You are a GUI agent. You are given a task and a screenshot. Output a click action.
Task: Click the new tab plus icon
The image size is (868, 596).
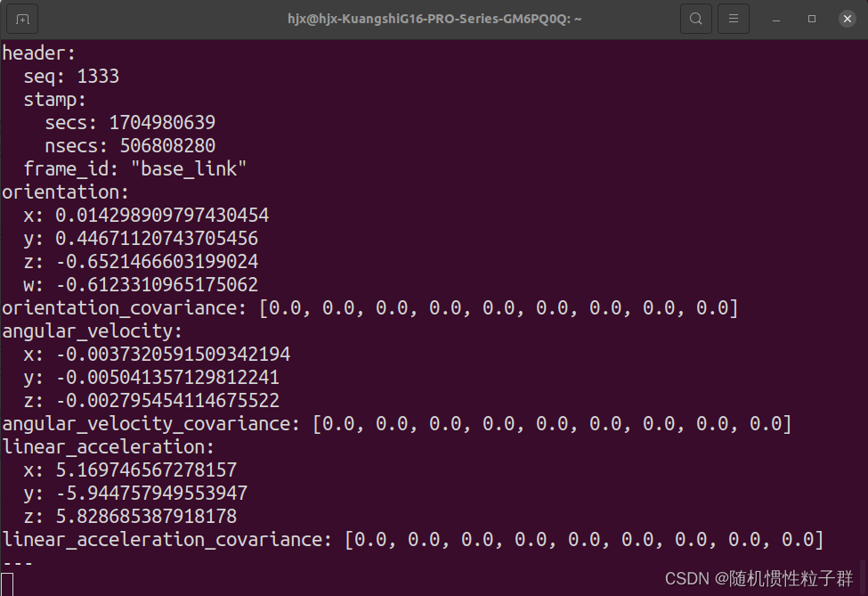coord(21,18)
